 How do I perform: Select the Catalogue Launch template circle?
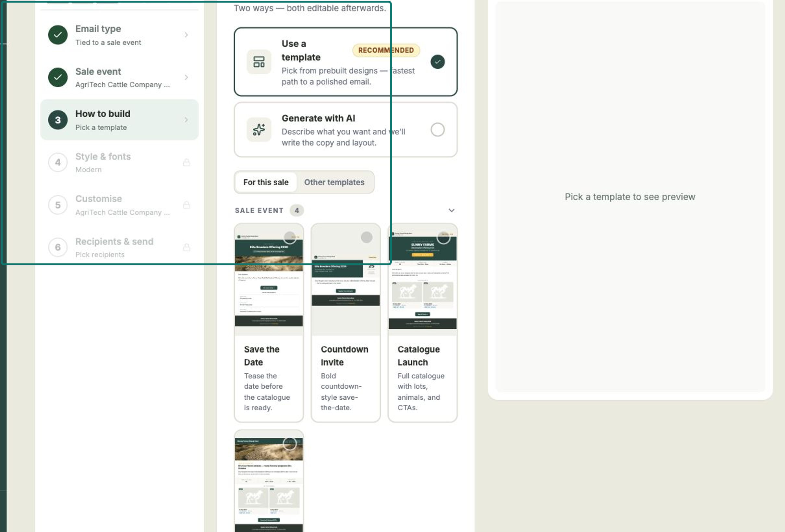tap(443, 237)
